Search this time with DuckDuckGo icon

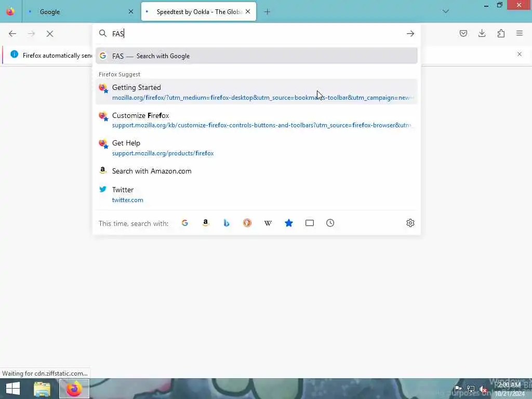click(x=247, y=223)
